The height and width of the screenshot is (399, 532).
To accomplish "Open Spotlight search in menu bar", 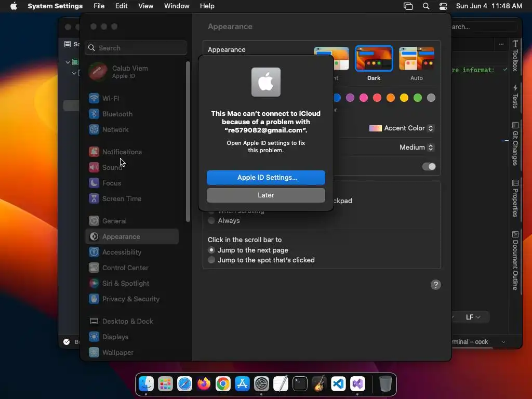I will tap(426, 6).
